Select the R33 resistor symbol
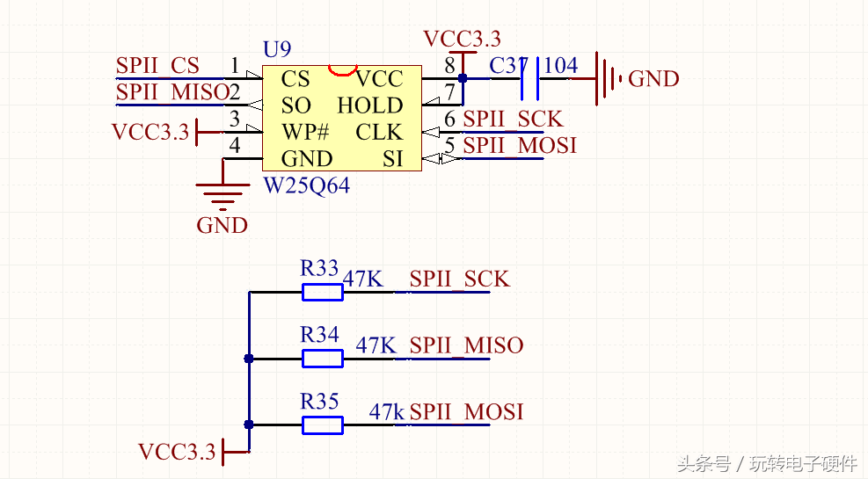The height and width of the screenshot is (479, 868). (323, 292)
